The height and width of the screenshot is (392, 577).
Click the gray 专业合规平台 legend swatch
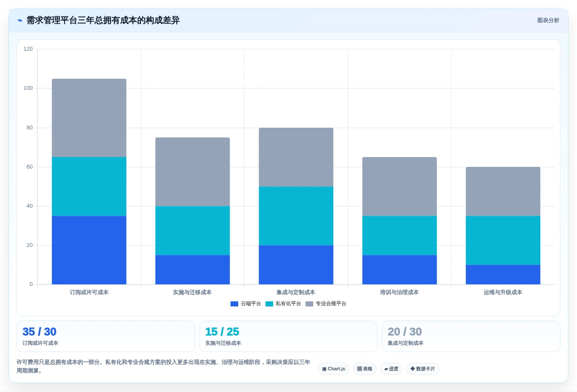[309, 304]
